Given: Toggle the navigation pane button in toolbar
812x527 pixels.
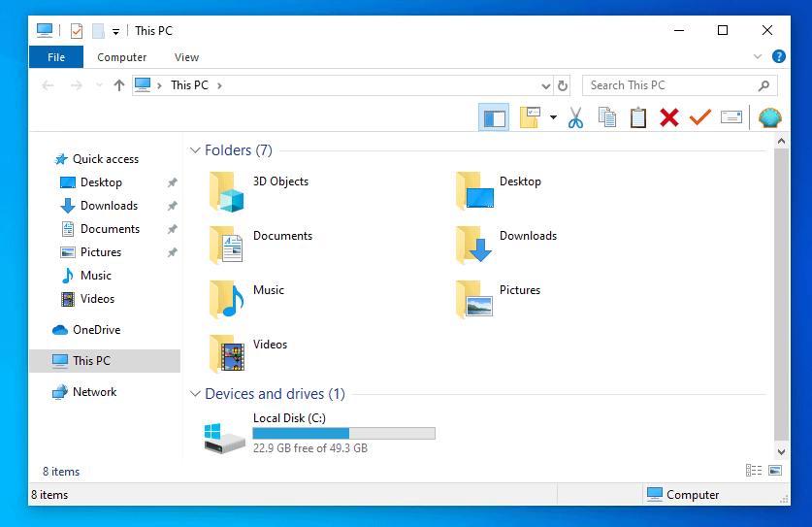Looking at the screenshot, I should 494,118.
